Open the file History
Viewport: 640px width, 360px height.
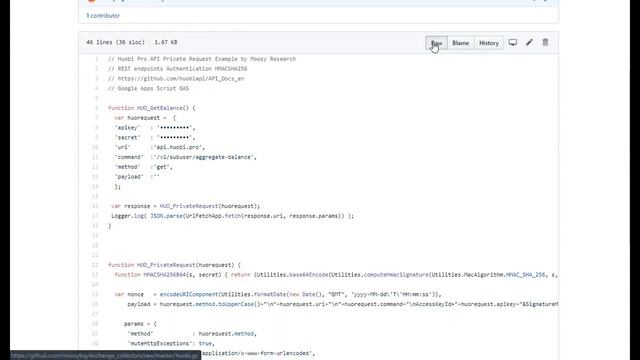pyautogui.click(x=489, y=43)
